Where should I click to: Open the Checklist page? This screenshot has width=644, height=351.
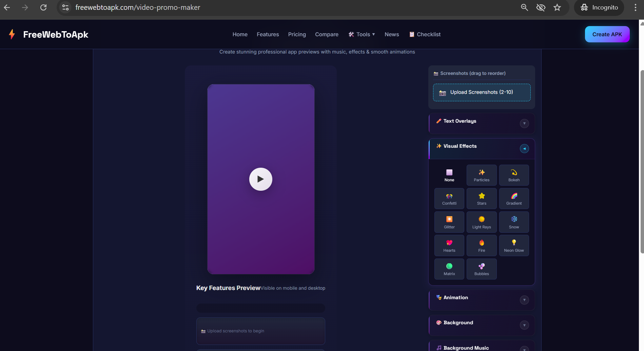pos(425,34)
